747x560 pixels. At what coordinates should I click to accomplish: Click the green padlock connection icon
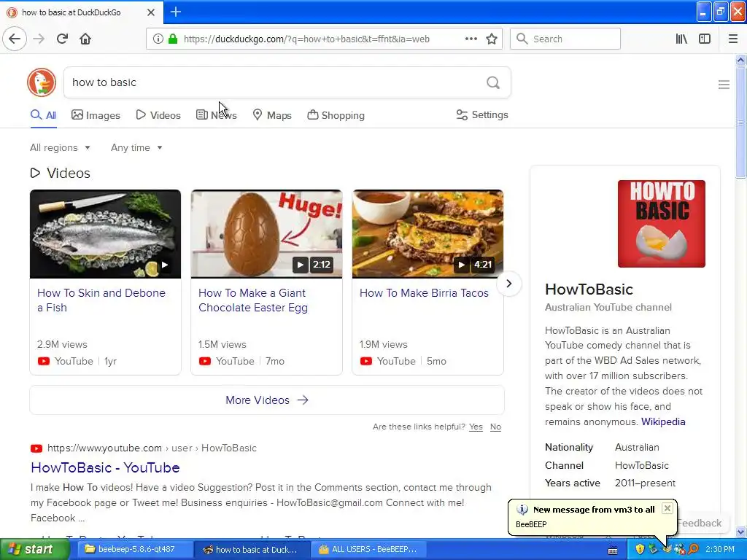coord(172,39)
